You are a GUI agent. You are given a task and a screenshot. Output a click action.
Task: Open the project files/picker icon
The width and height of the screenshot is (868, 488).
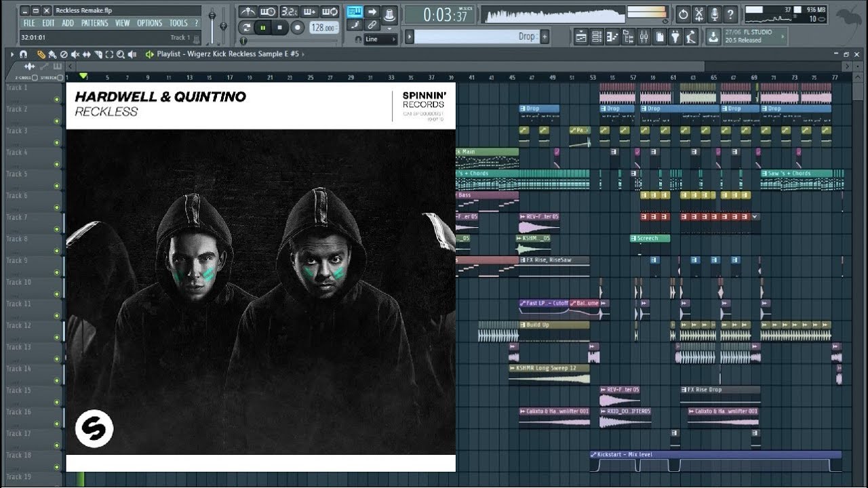659,37
